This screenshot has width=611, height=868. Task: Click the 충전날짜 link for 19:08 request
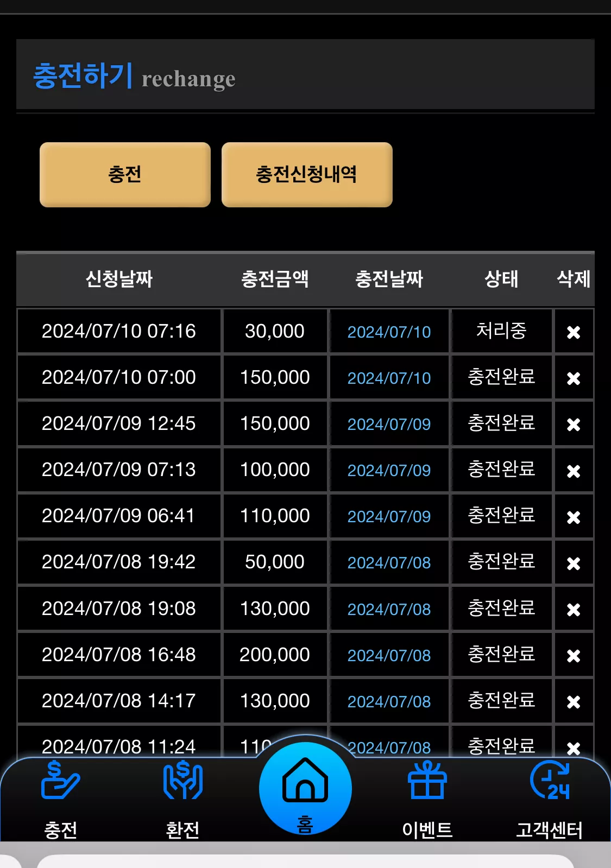389,609
